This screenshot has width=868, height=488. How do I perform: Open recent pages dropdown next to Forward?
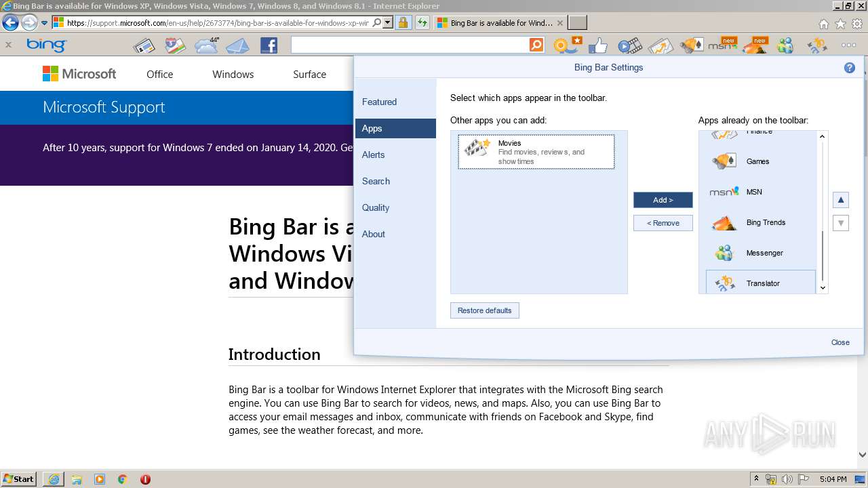click(x=44, y=22)
